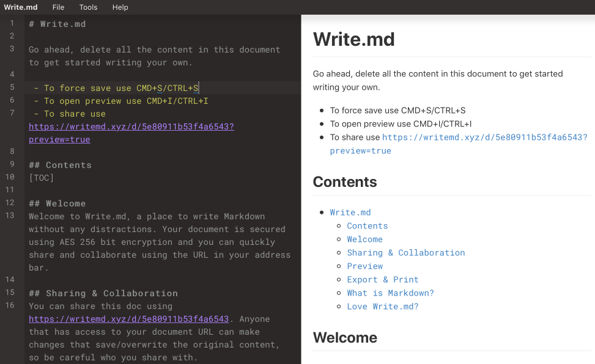The image size is (595, 364).
Task: Follow the Preview link in contents list
Action: tap(364, 266)
